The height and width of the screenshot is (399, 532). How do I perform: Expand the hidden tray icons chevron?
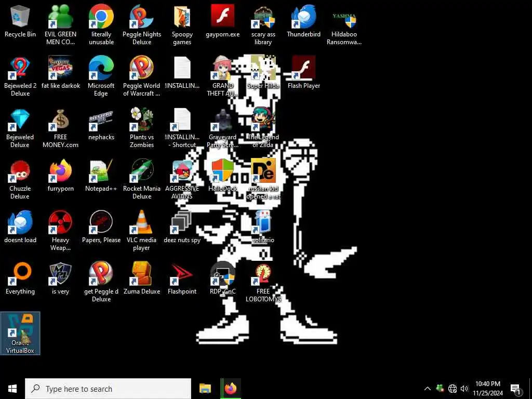coord(428,389)
